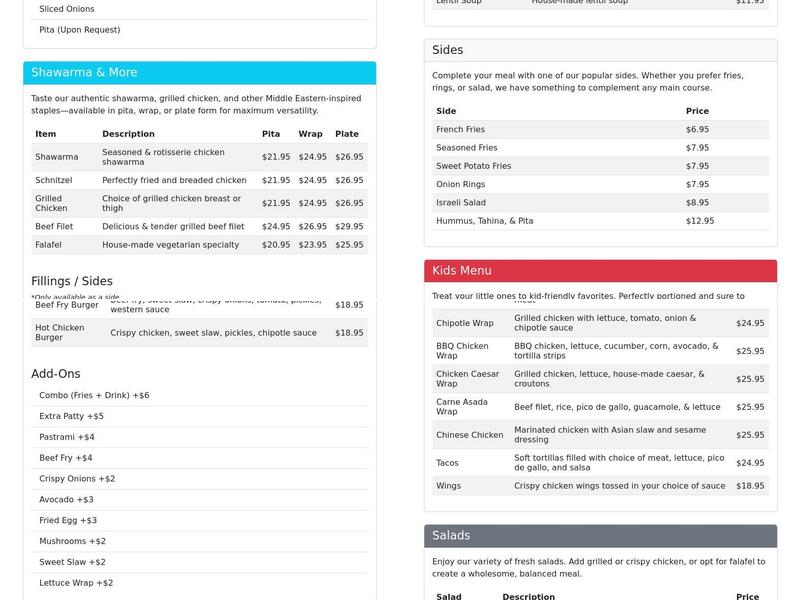800x600 pixels.
Task: Select the Sliced Onions list item
Action: 199,9
